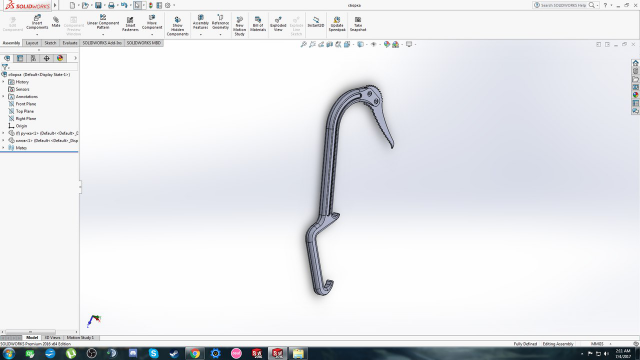Image resolution: width=640 pixels, height=360 pixels.
Task: Click the Rebuild traffic light icon
Action: tap(151, 5)
